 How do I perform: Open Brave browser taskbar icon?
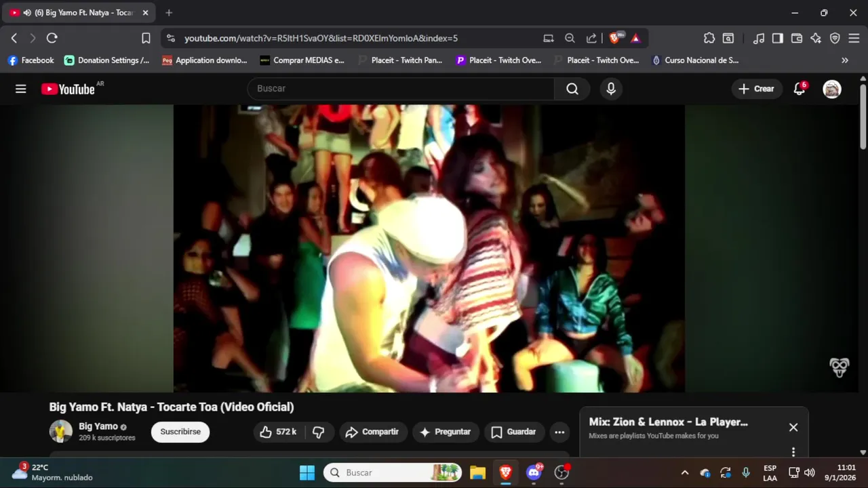point(506,472)
